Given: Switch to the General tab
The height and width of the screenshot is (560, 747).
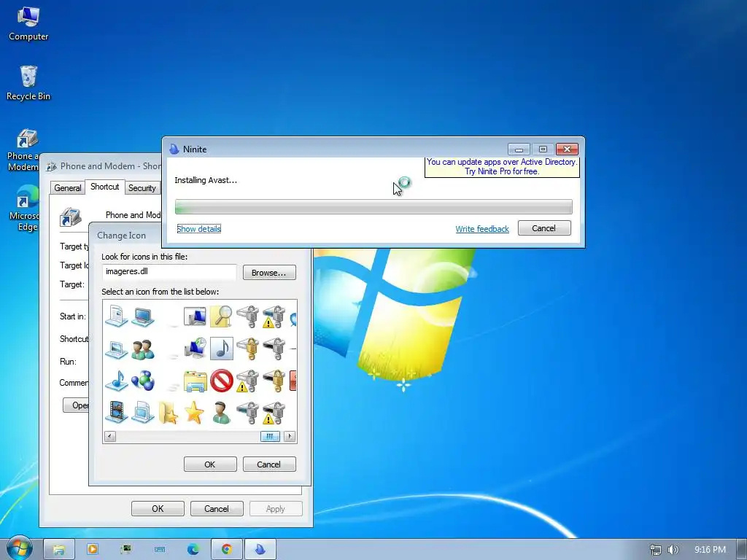Looking at the screenshot, I should (68, 188).
